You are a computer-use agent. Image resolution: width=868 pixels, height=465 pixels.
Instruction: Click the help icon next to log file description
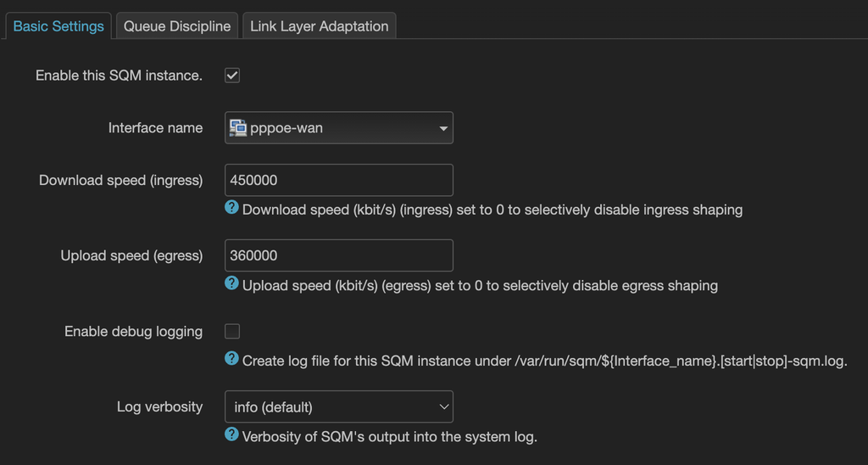click(231, 359)
